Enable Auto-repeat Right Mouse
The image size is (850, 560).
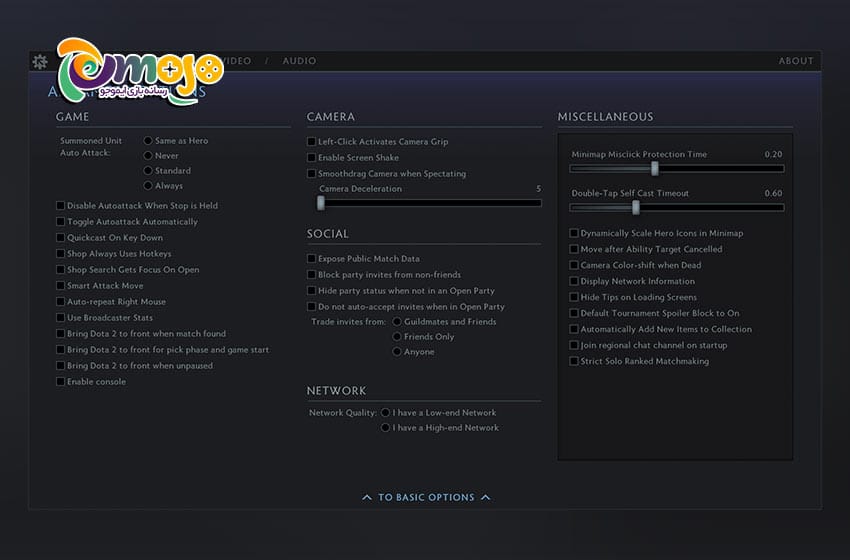61,301
